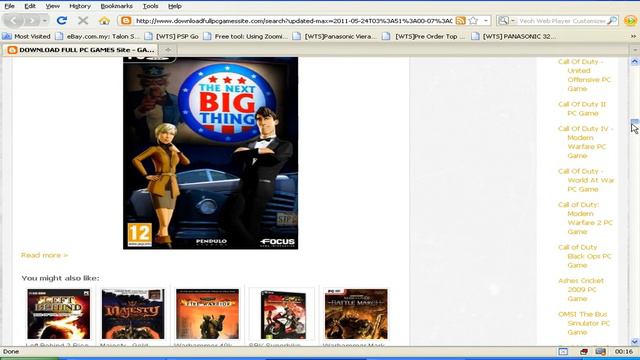Open the Edit menu
The width and height of the screenshot is (640, 360).
tap(30, 6)
